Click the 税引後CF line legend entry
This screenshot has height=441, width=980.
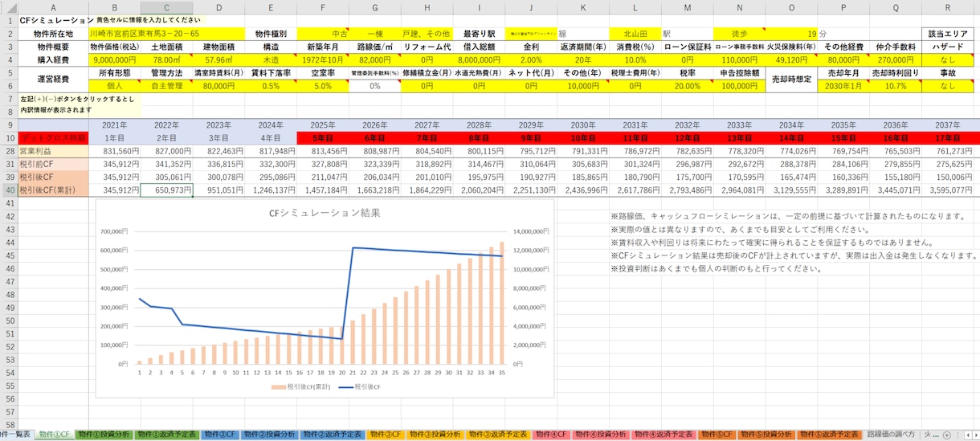[x=358, y=387]
